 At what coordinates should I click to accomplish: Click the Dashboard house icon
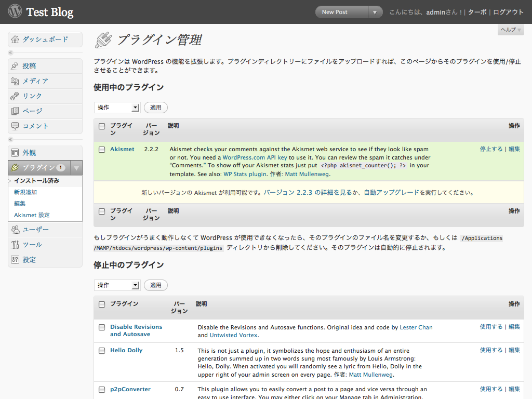point(15,39)
